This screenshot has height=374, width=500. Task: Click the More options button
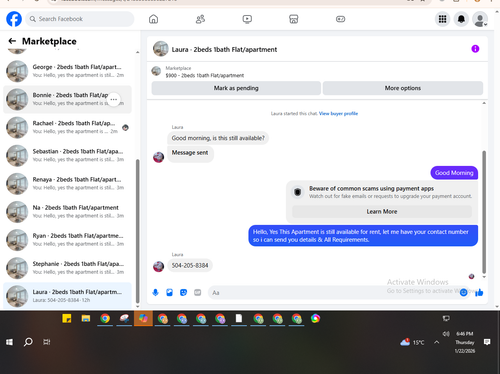pos(403,88)
